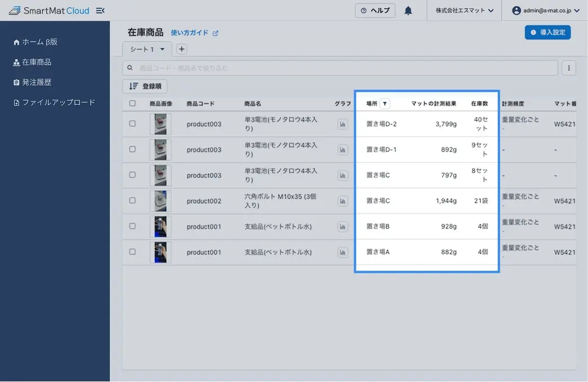Click the product image thumbnail for 置き場D-2

click(x=161, y=124)
